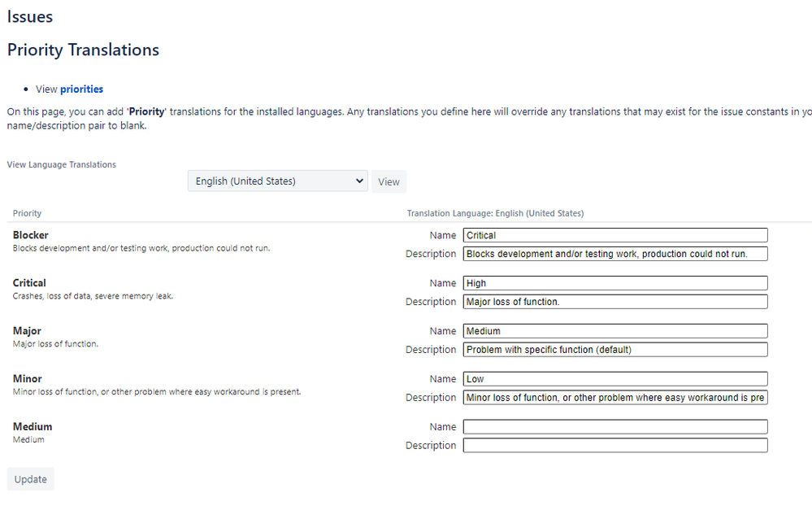The image size is (812, 519).
Task: Open the language selection dropdown
Action: [x=277, y=181]
